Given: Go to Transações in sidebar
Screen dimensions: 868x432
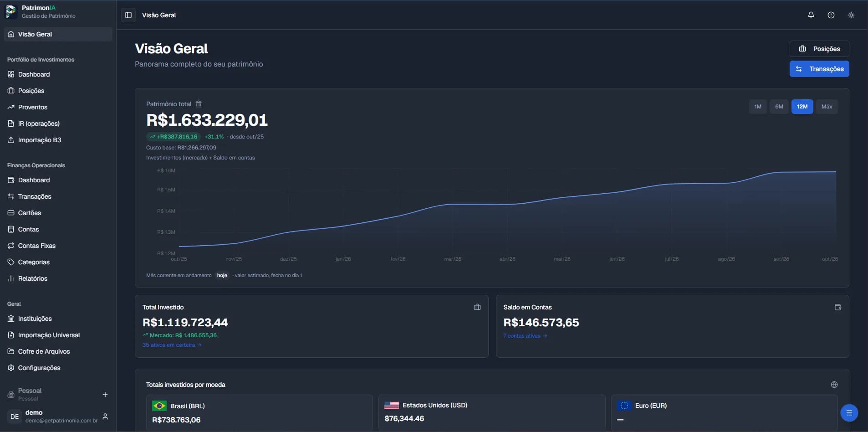Looking at the screenshot, I should (58, 196).
